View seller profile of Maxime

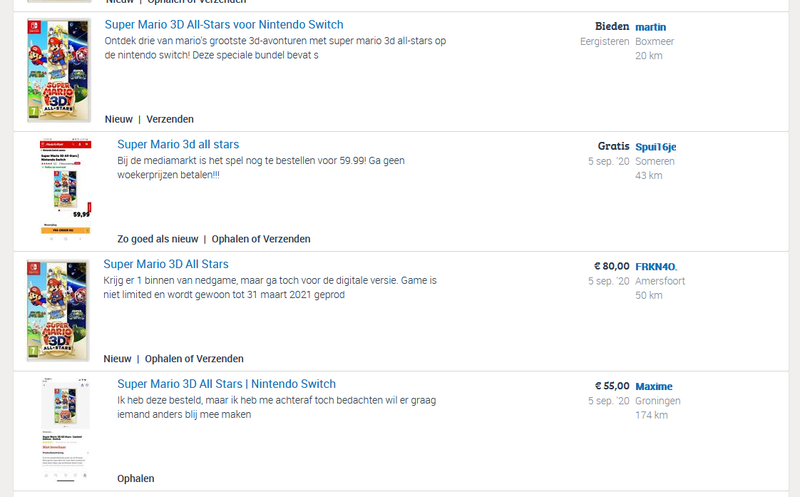point(654,387)
